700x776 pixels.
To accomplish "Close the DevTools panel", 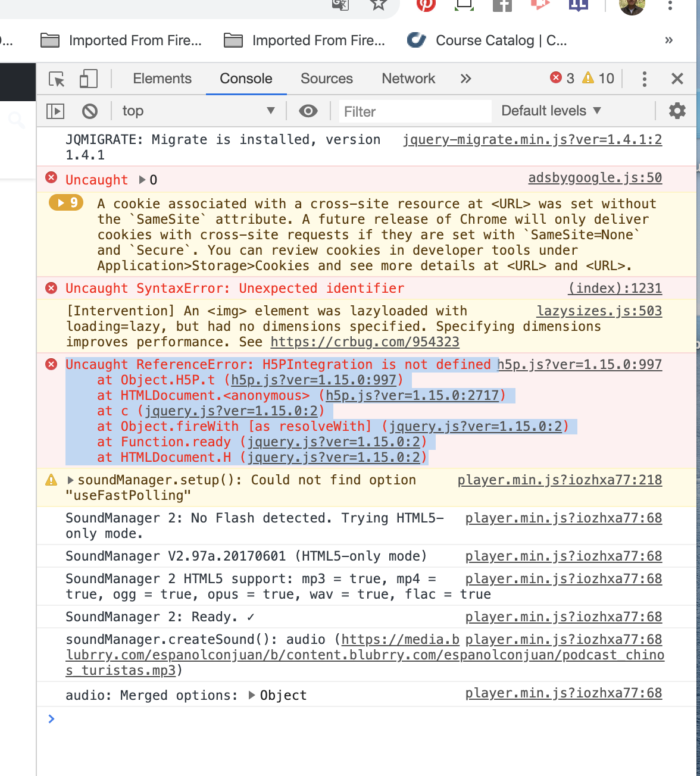I will pos(677,79).
